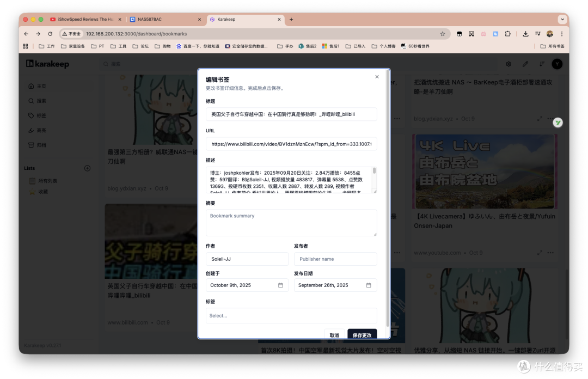Open the PT bookmarks folder

97,46
